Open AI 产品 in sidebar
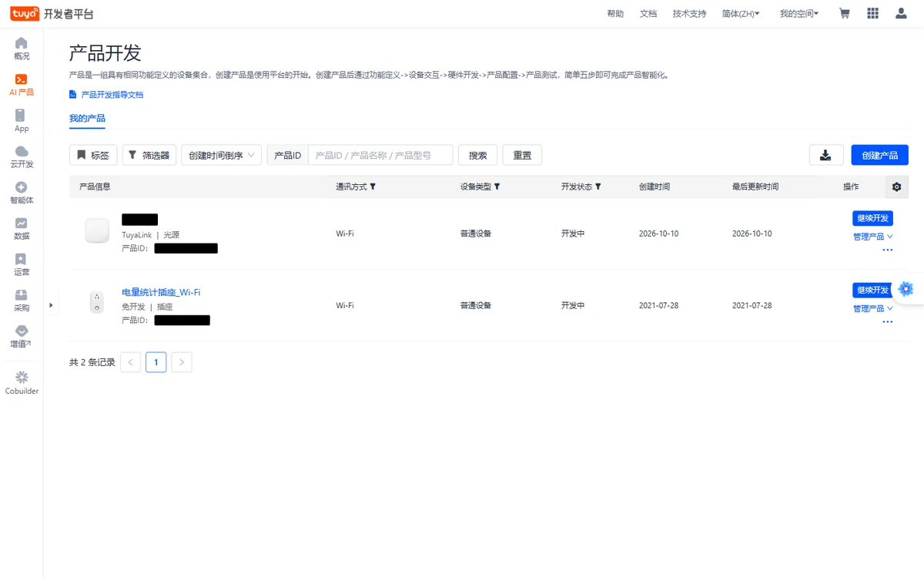 (x=22, y=85)
